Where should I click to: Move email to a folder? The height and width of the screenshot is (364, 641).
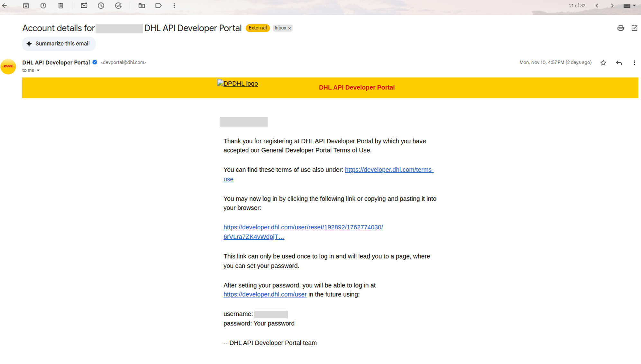tap(142, 5)
